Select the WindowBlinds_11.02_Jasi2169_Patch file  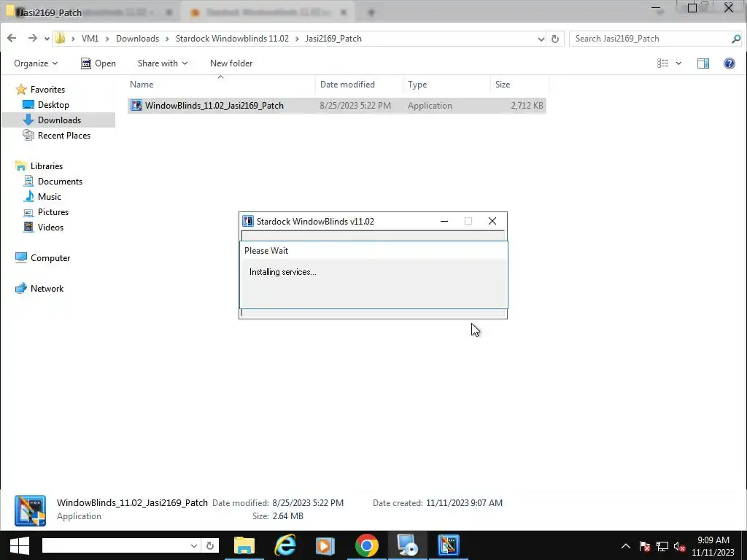[337, 106]
